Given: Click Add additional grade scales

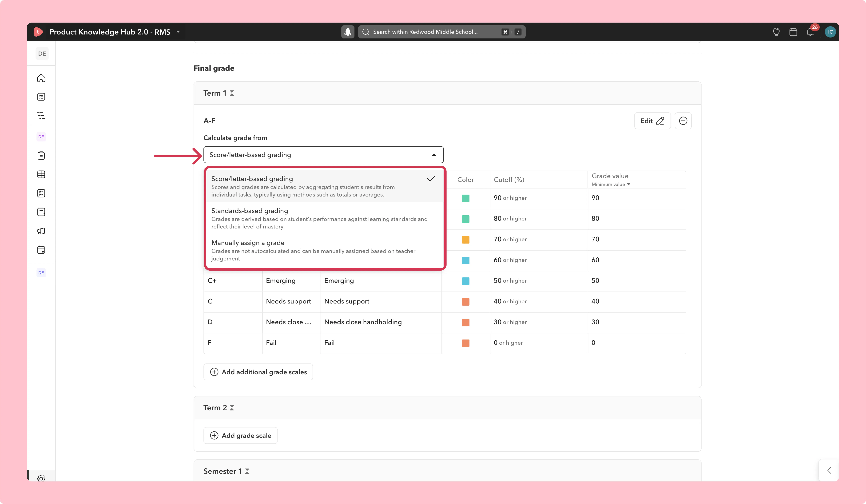Looking at the screenshot, I should pos(258,372).
